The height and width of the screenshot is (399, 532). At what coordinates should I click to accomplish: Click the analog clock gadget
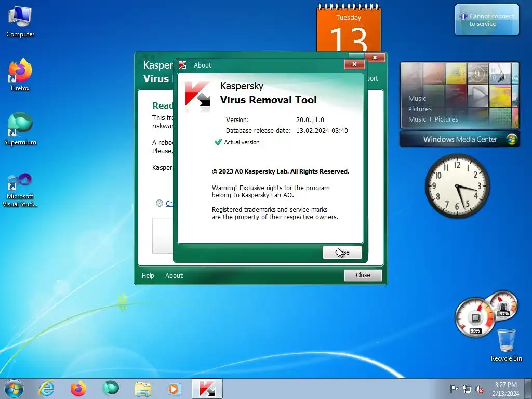point(457,185)
